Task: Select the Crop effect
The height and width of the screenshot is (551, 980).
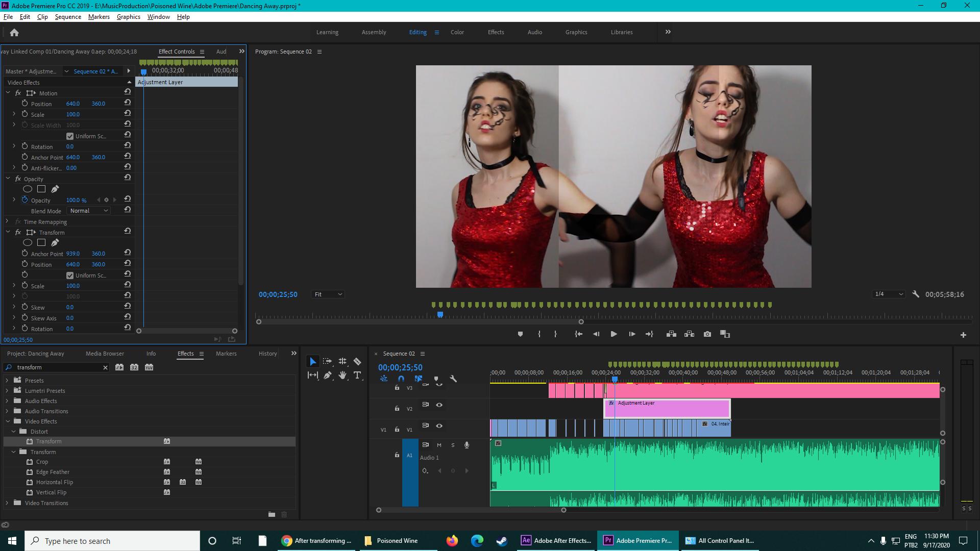Action: click(x=42, y=462)
